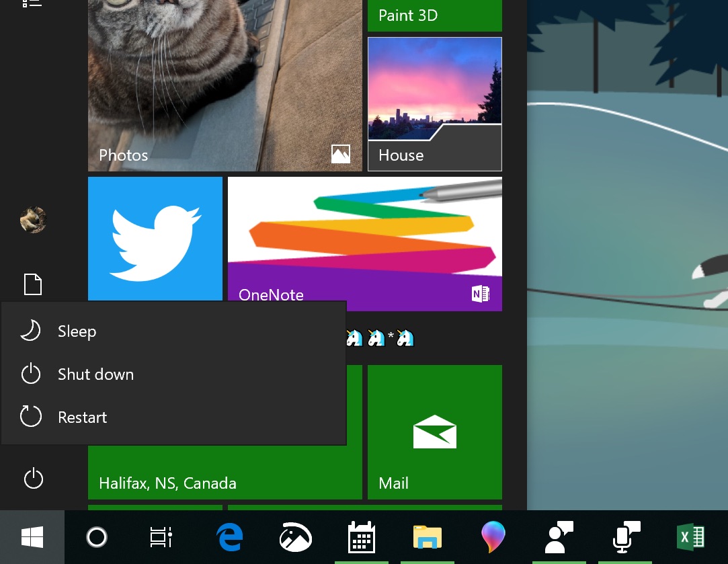Open Calendar app in taskbar

coord(361,537)
